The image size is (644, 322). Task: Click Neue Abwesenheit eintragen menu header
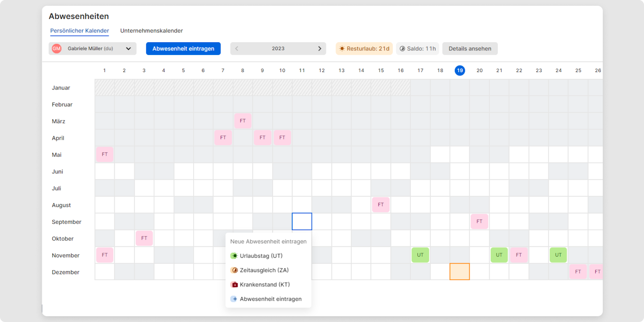coord(268,241)
